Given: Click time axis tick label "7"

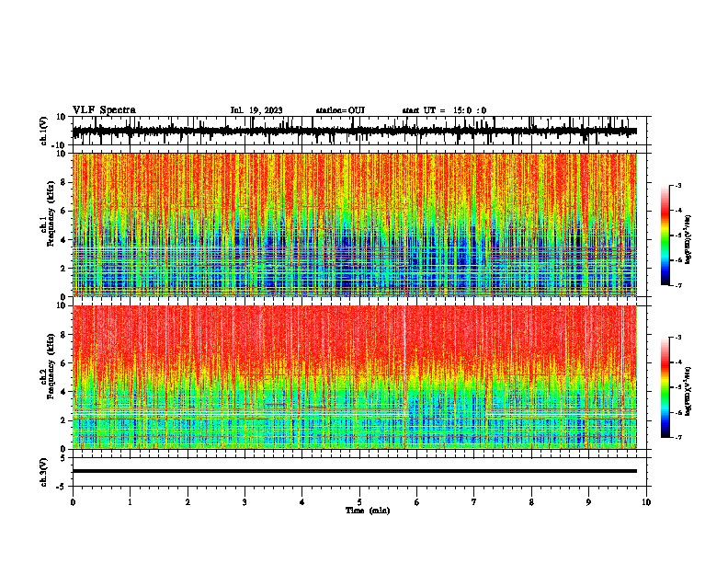Looking at the screenshot, I should (474, 502).
